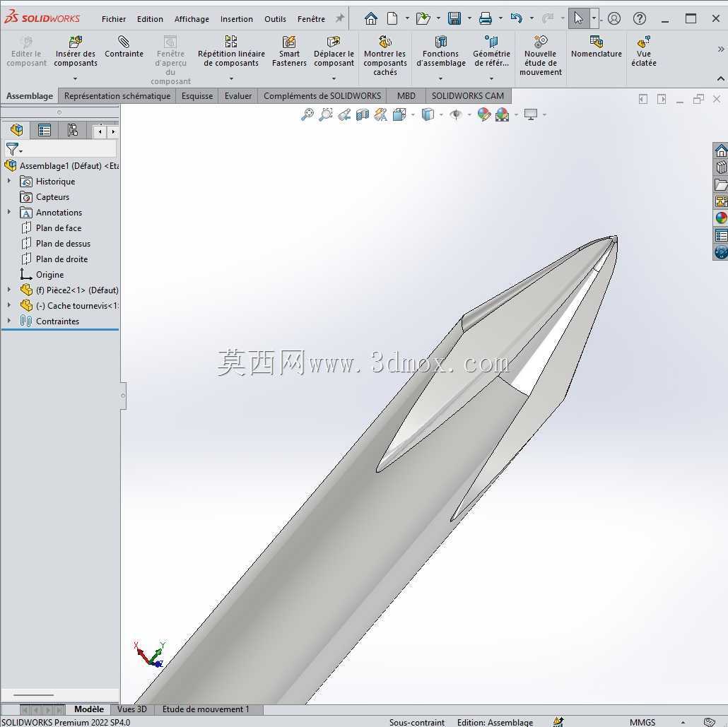Create new document icon
This screenshot has width=728, height=727.
[x=392, y=18]
